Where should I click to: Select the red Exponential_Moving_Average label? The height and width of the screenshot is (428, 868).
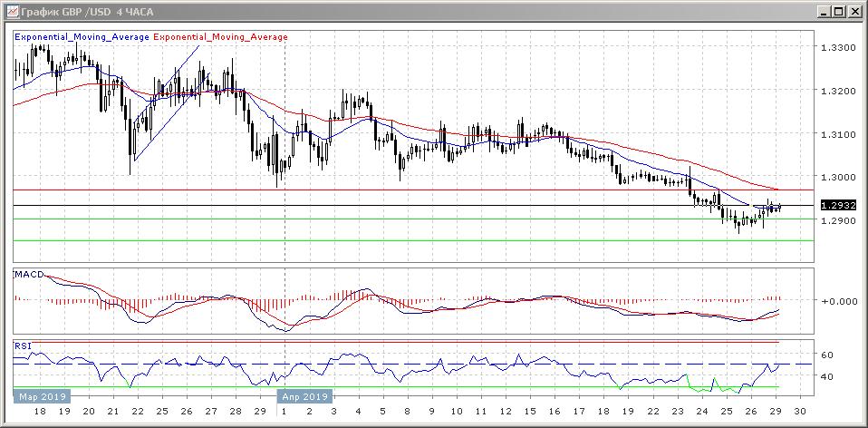[222, 37]
